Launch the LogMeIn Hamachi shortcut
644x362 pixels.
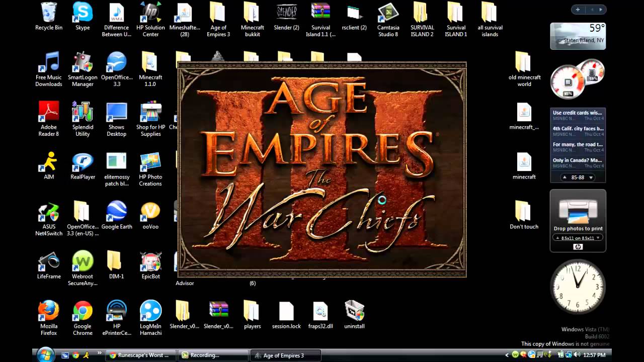point(150,318)
